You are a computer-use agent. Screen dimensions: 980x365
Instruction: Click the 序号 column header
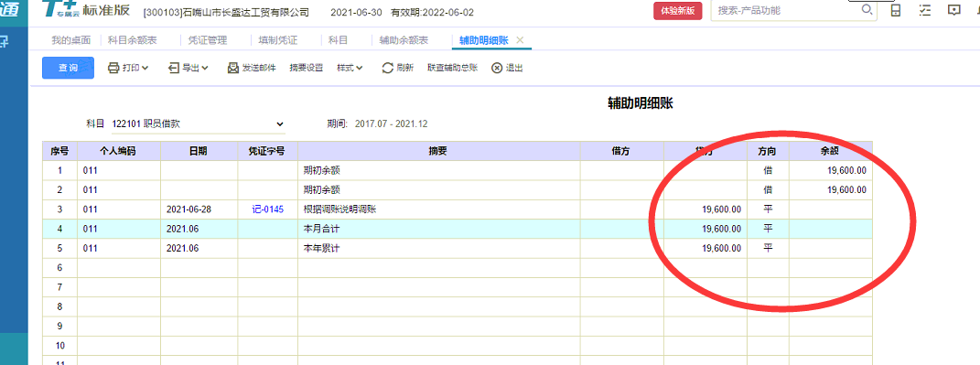coord(60,151)
